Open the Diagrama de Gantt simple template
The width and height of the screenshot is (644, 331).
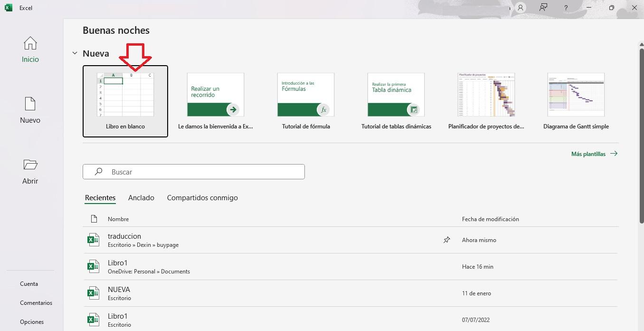pos(576,101)
